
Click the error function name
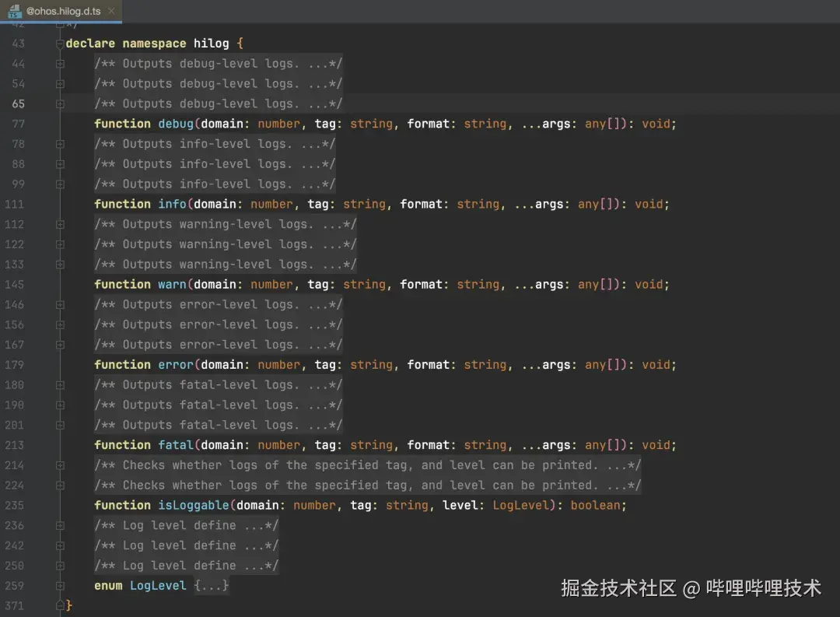[176, 365]
